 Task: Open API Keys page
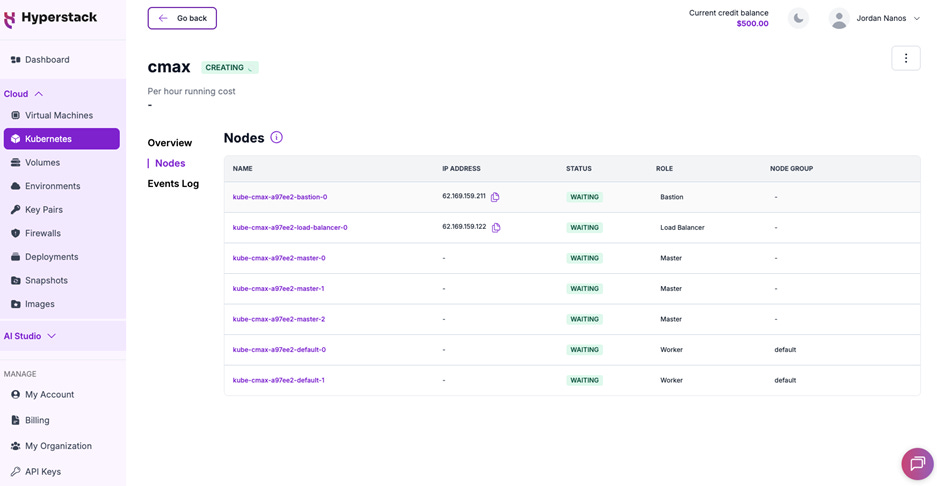36,472
